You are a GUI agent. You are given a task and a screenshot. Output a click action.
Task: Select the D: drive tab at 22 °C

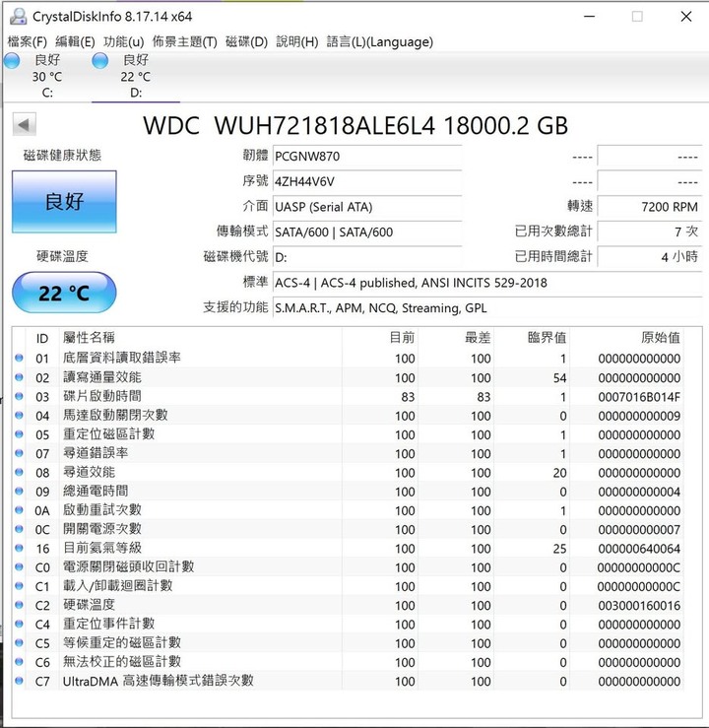click(x=136, y=76)
